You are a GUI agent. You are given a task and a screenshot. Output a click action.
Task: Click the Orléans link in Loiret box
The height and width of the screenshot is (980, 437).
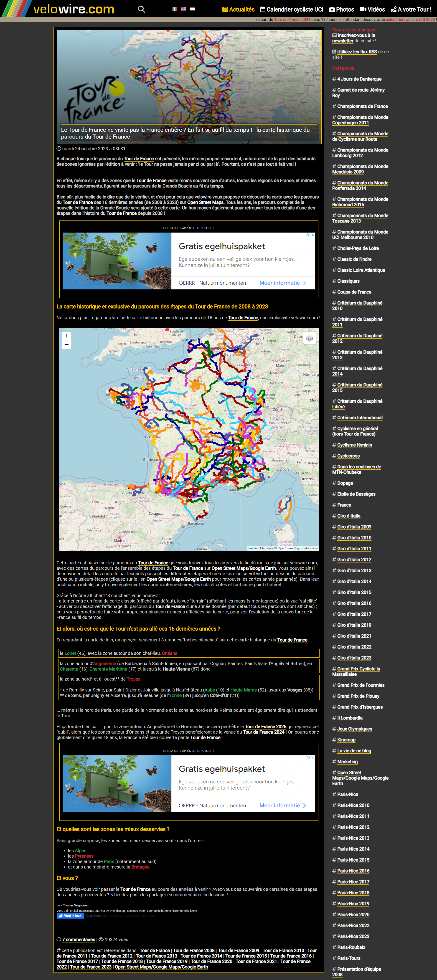pyautogui.click(x=169, y=653)
